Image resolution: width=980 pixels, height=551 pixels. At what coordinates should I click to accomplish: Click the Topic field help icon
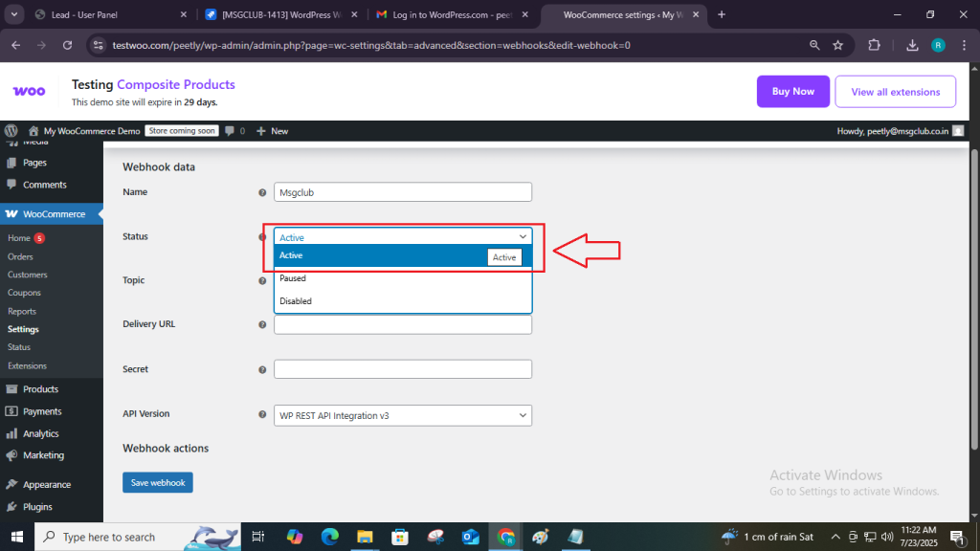(x=262, y=280)
